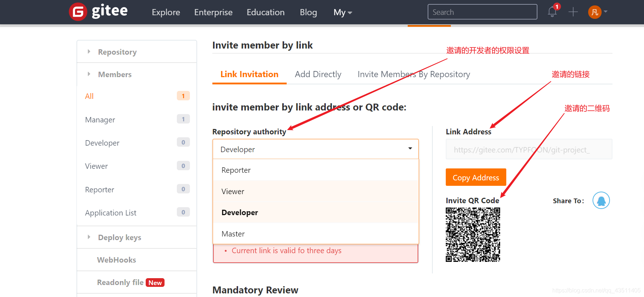The height and width of the screenshot is (297, 644).
Task: Click the gitee wordmark
Action: tap(109, 11)
